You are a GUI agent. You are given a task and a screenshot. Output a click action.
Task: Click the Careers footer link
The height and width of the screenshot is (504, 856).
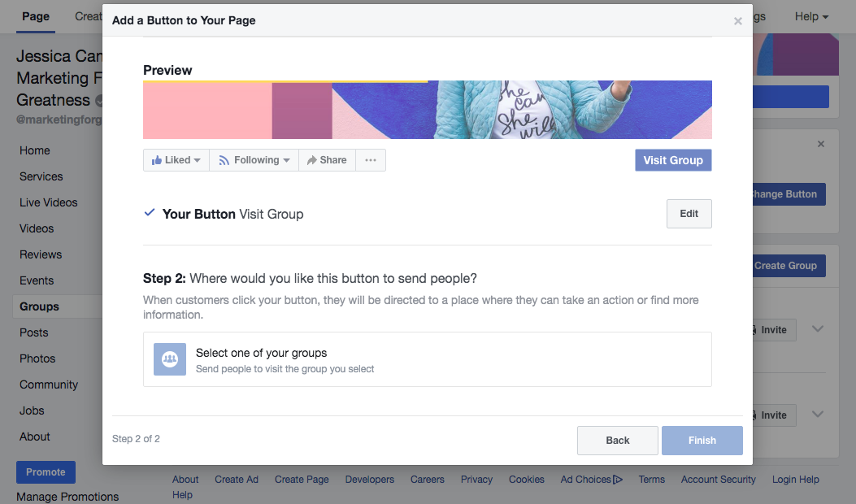[x=428, y=480]
